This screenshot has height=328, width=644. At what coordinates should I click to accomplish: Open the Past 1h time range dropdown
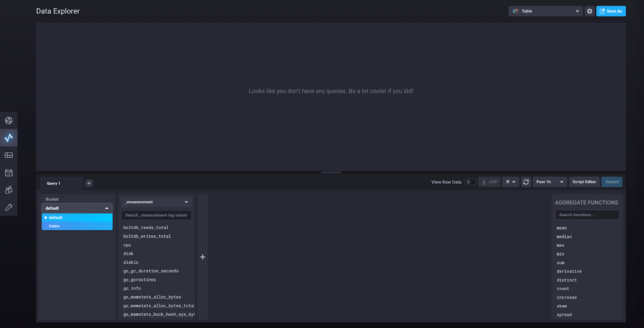pyautogui.click(x=550, y=182)
